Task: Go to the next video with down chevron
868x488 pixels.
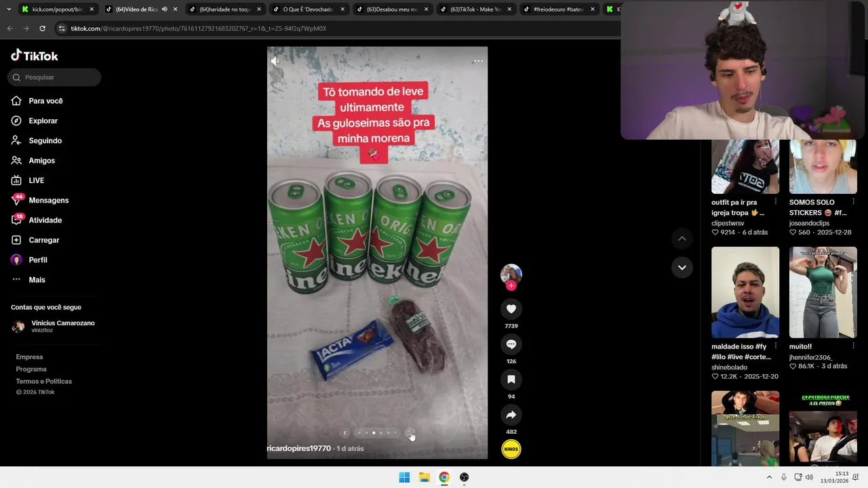Action: [682, 268]
